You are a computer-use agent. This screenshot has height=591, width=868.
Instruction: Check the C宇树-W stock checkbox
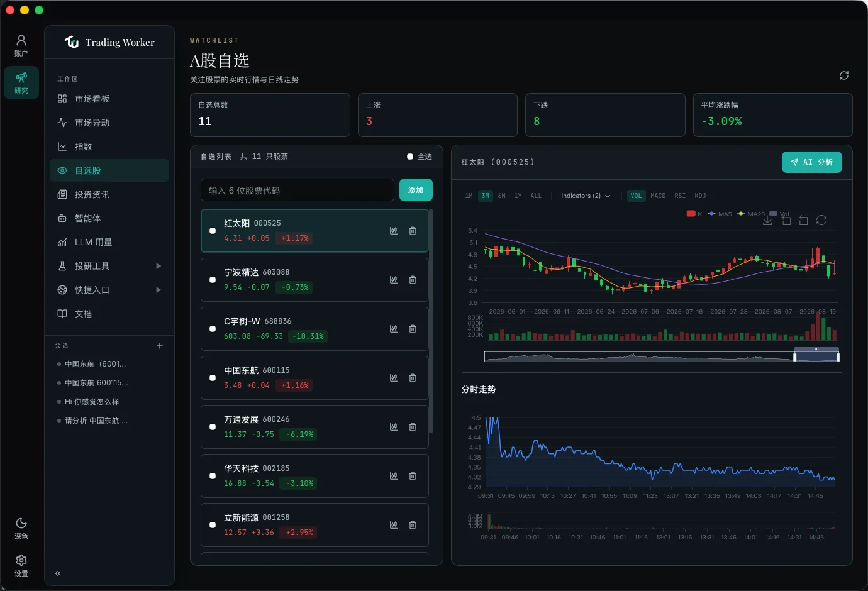tap(213, 329)
